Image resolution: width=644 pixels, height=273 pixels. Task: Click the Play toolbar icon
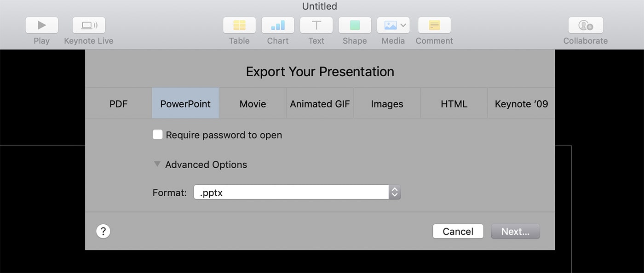coord(41,25)
